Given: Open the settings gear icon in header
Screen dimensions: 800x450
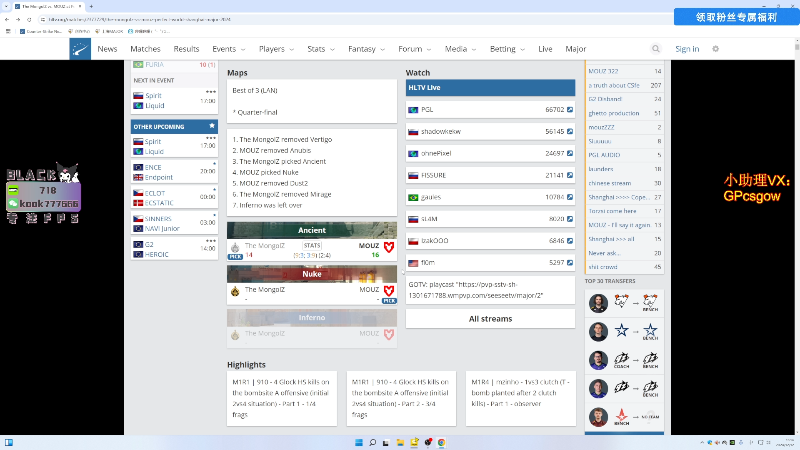Looking at the screenshot, I should click(x=715, y=49).
